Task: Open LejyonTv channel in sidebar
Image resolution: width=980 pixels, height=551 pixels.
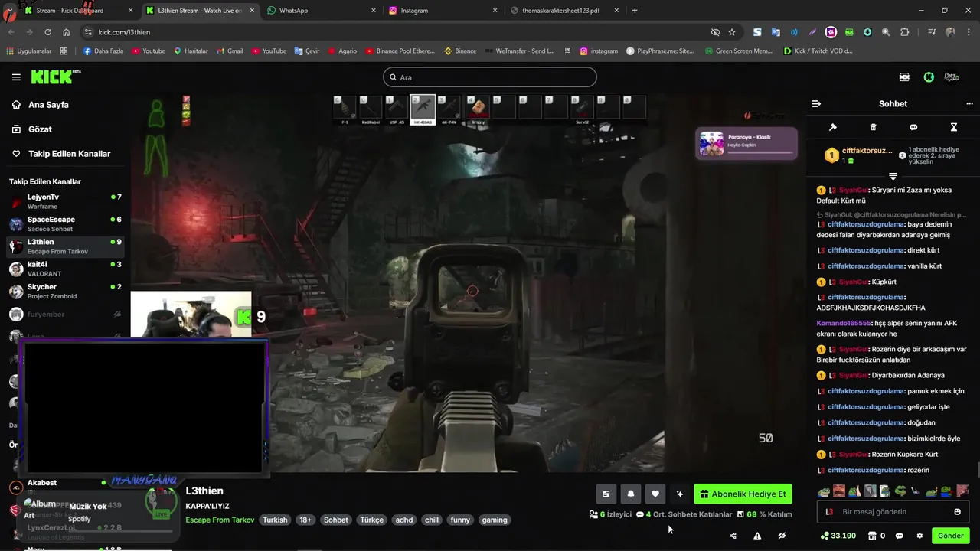Action: pos(65,202)
